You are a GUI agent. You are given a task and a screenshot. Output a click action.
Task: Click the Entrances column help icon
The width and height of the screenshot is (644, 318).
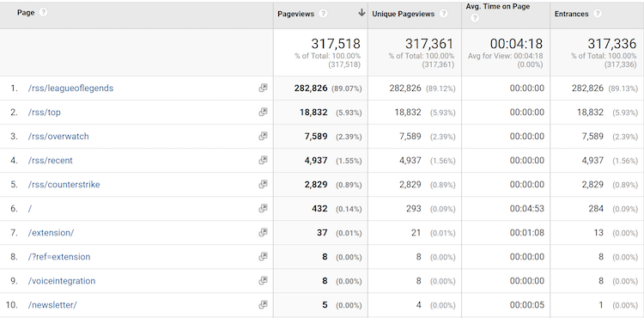click(598, 14)
